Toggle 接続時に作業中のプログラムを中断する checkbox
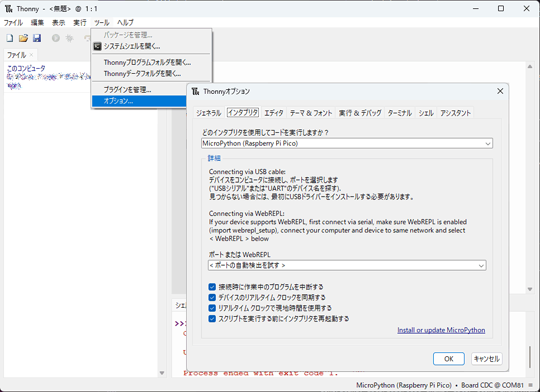This screenshot has height=392, width=540. [212, 286]
